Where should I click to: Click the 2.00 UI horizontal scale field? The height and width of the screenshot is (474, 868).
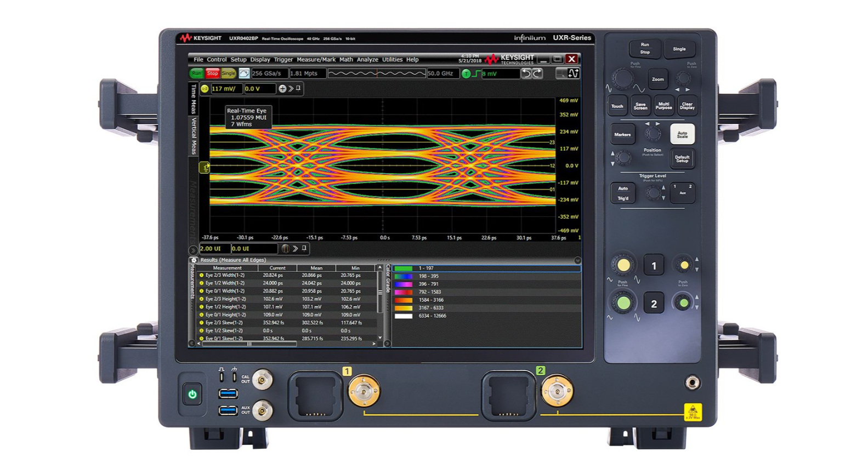(x=214, y=249)
